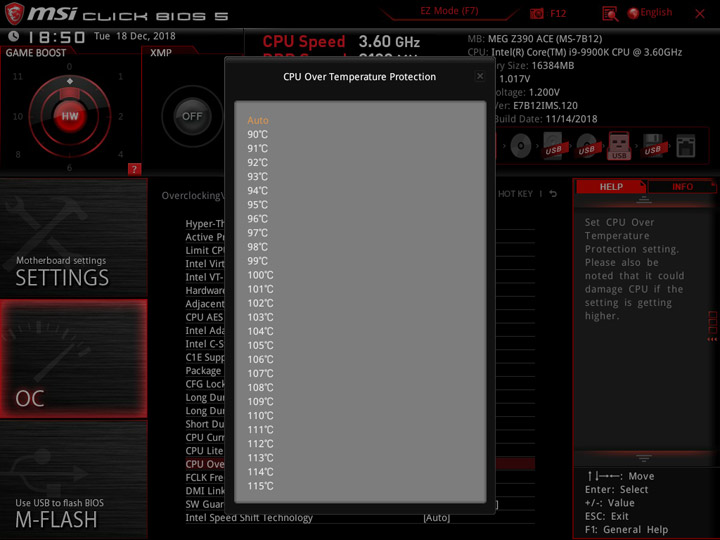720x540 pixels.
Task: Open M-FLASH BIOS flashing section
Action: coord(73,480)
